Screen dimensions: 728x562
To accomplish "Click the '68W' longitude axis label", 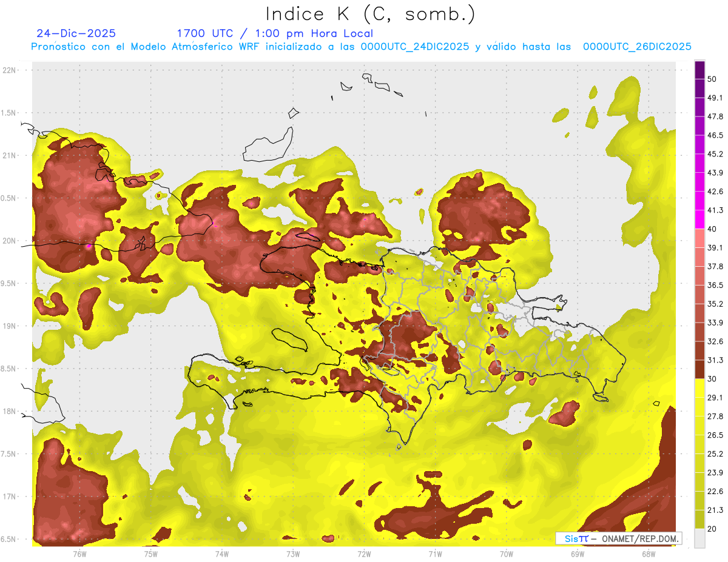I will point(649,554).
